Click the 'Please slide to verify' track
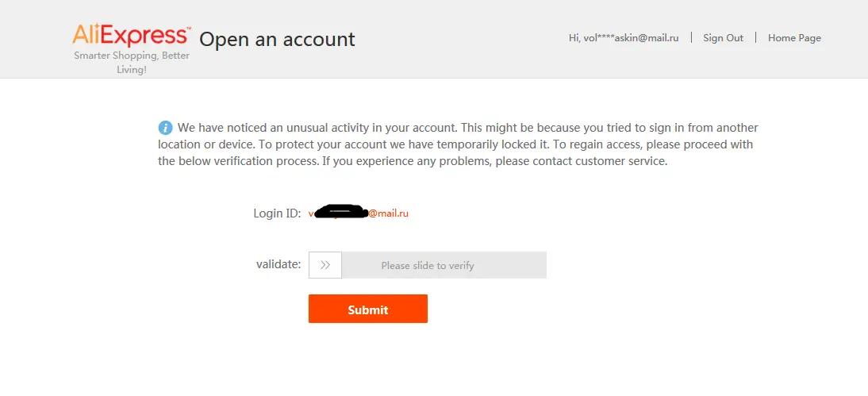This screenshot has width=868, height=396. 428,265
